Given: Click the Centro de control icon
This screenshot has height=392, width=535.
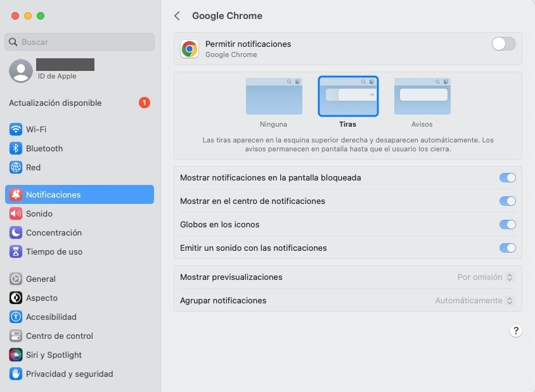Looking at the screenshot, I should [16, 336].
